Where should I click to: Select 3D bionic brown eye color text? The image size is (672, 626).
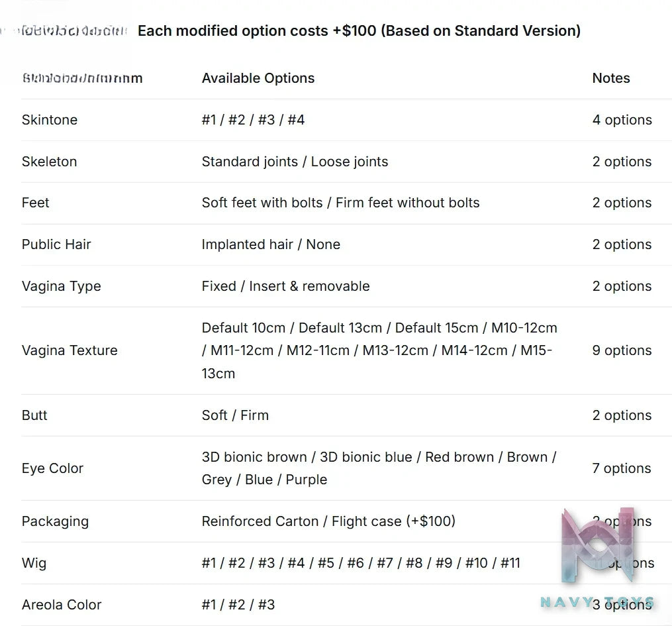[255, 457]
